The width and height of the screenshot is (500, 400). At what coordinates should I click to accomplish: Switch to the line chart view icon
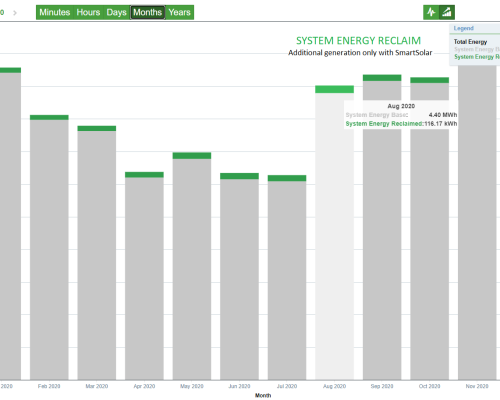click(431, 12)
